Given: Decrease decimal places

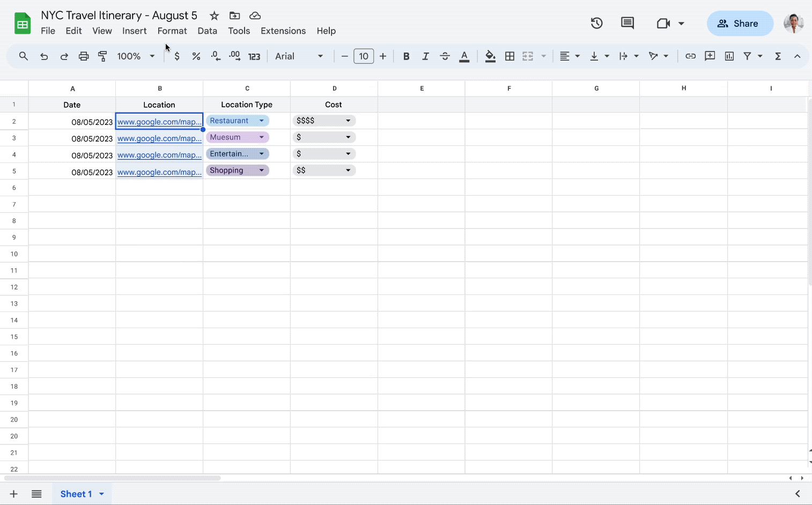Looking at the screenshot, I should click(216, 56).
